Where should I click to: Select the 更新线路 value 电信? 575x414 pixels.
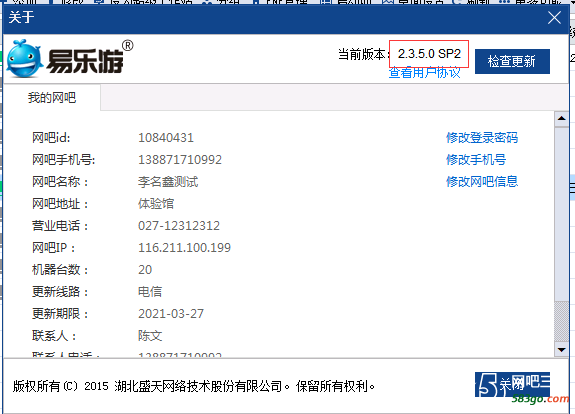click(150, 292)
